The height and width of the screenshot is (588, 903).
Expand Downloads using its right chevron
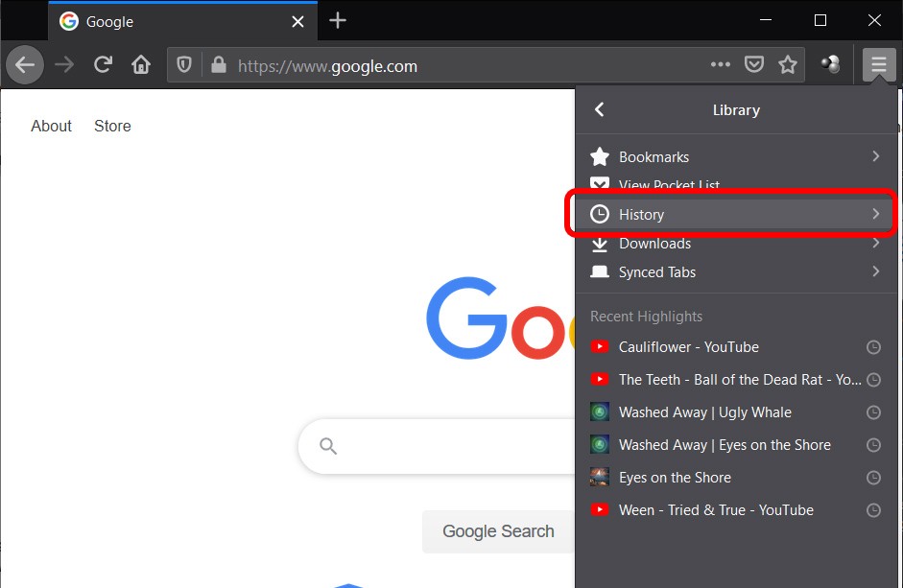[875, 243]
